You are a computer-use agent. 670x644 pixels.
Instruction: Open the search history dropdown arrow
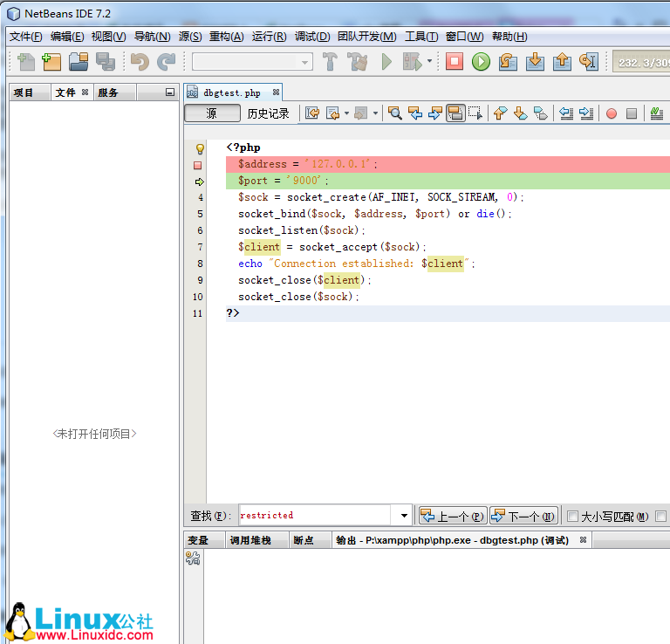[x=404, y=516]
